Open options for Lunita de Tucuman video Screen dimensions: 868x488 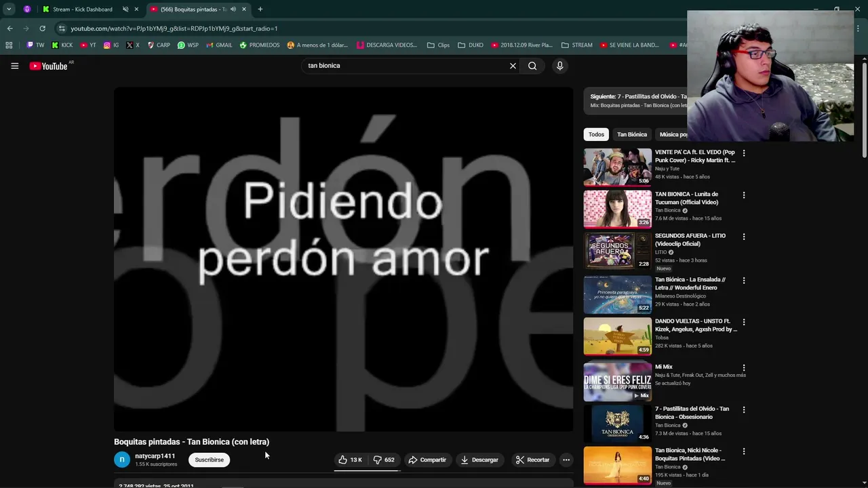click(744, 195)
